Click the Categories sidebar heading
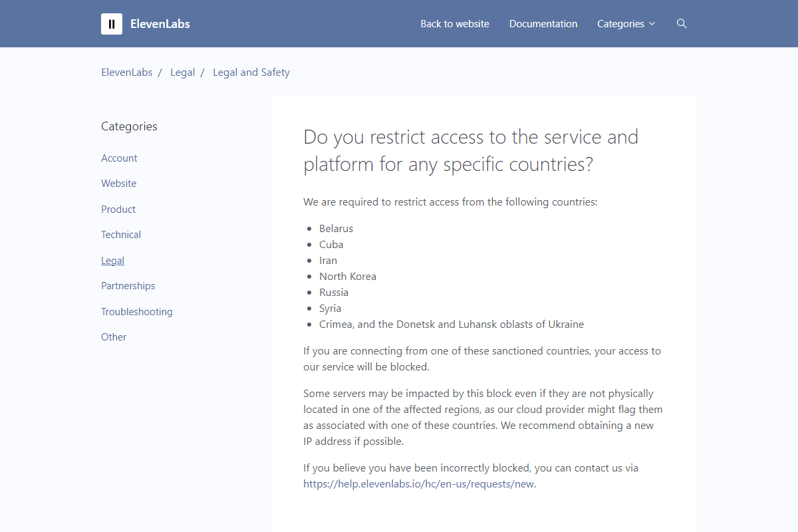 click(x=129, y=126)
